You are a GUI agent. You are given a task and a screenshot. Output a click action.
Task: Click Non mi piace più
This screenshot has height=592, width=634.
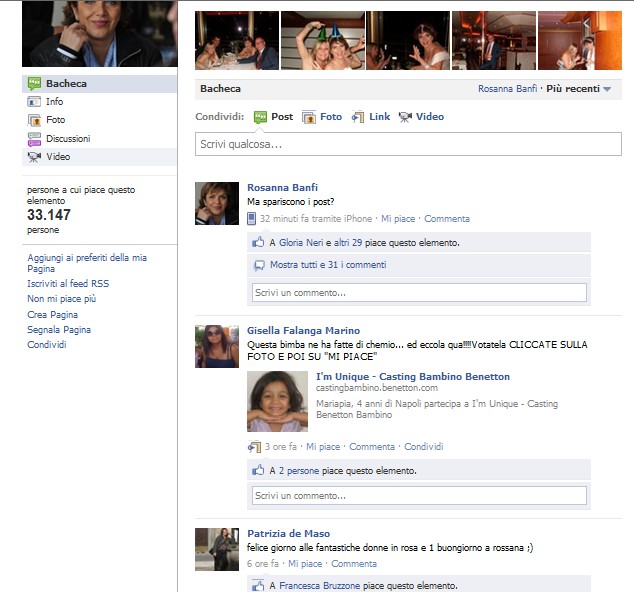point(61,299)
